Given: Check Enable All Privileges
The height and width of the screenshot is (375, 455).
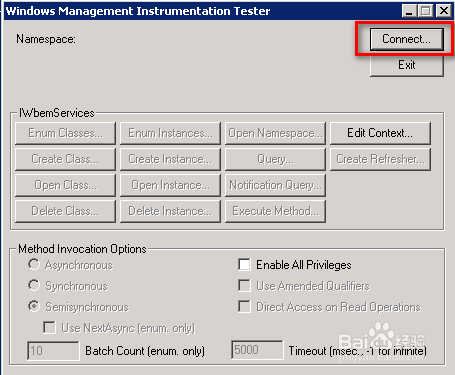Looking at the screenshot, I should [244, 265].
